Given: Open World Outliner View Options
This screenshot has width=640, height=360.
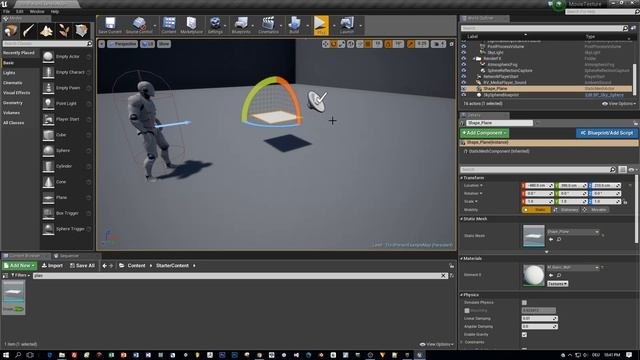Looking at the screenshot, I should [619, 104].
